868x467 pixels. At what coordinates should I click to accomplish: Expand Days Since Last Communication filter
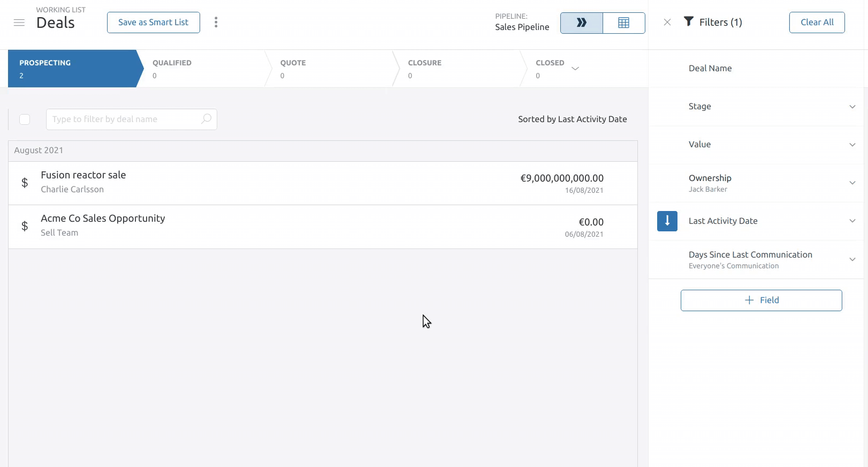tap(852, 260)
